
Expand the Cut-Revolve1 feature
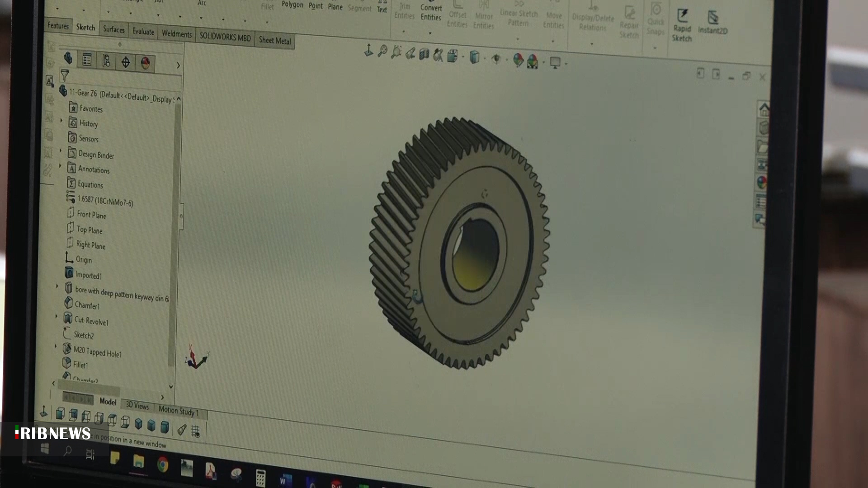tap(57, 316)
